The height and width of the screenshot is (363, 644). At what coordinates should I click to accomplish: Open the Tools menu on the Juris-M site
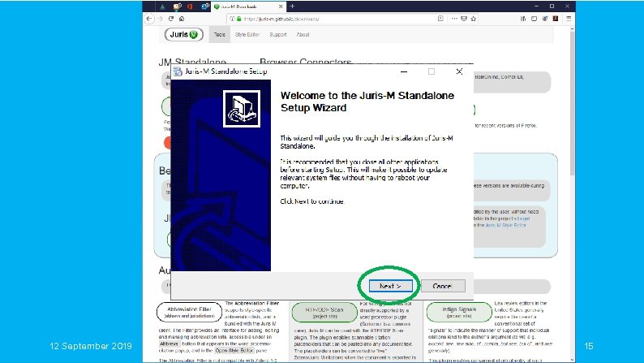pos(219,35)
